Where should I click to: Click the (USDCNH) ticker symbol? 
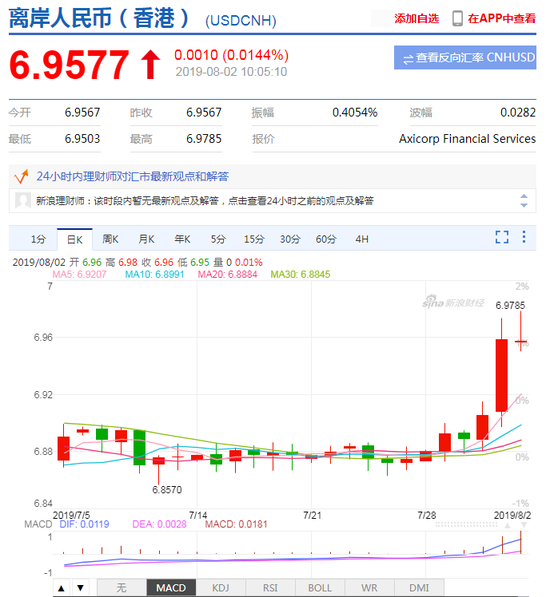click(241, 21)
